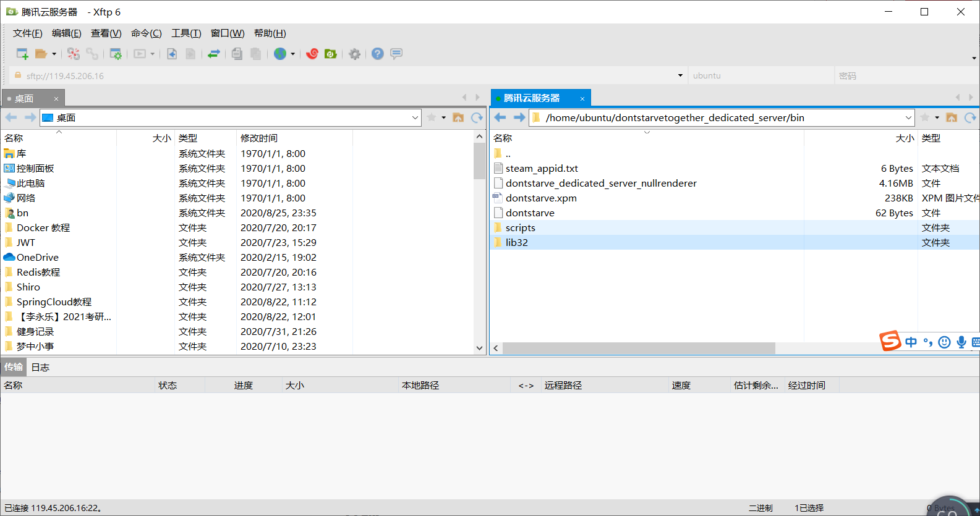The width and height of the screenshot is (980, 516).
Task: Click the Copy toolbar icon
Action: 237,54
